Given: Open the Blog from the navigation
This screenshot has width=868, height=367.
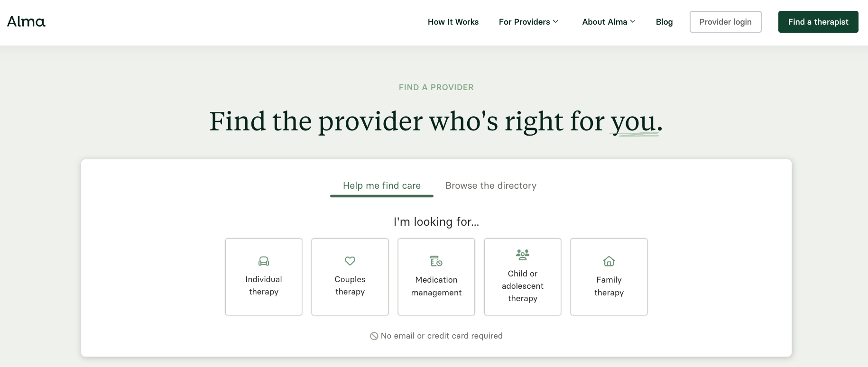Looking at the screenshot, I should [x=664, y=22].
